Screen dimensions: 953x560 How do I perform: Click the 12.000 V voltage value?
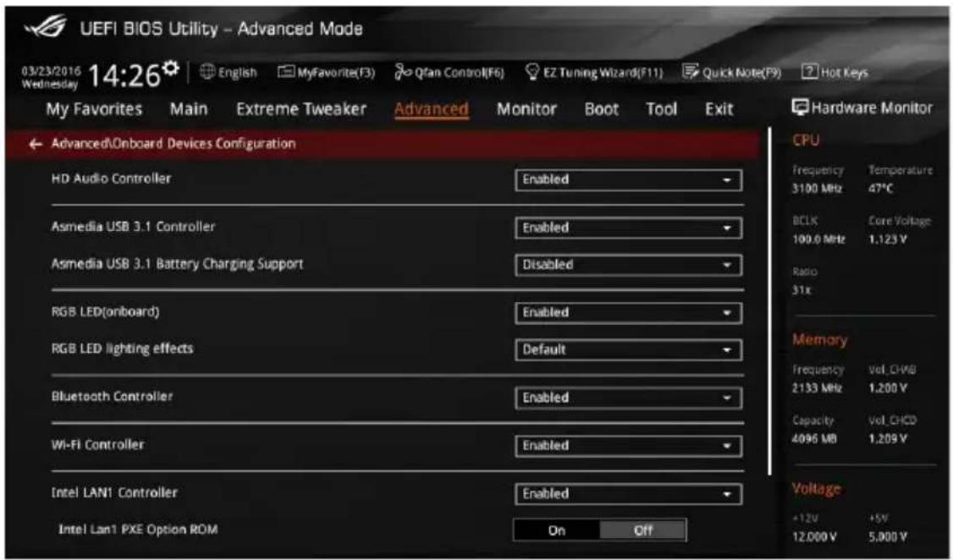[x=814, y=537]
